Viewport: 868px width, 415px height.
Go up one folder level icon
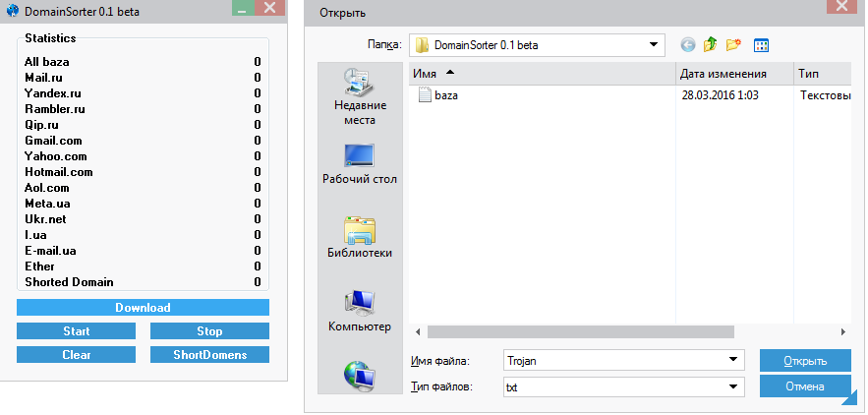coord(710,45)
